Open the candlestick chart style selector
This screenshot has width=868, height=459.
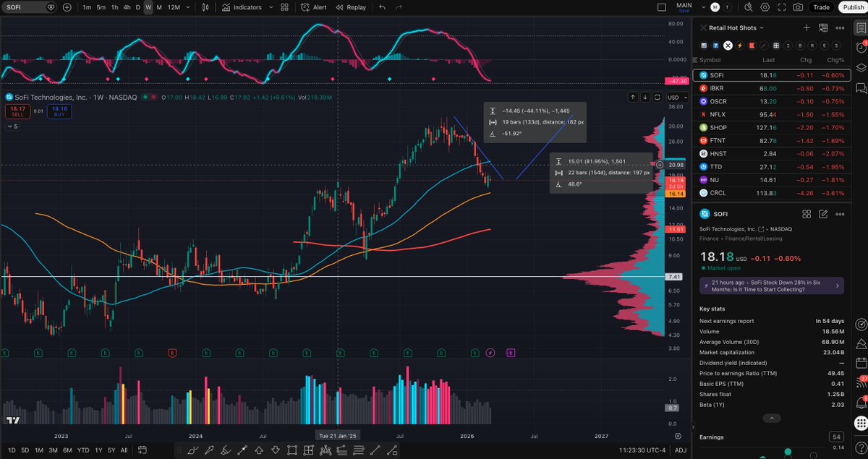point(206,7)
